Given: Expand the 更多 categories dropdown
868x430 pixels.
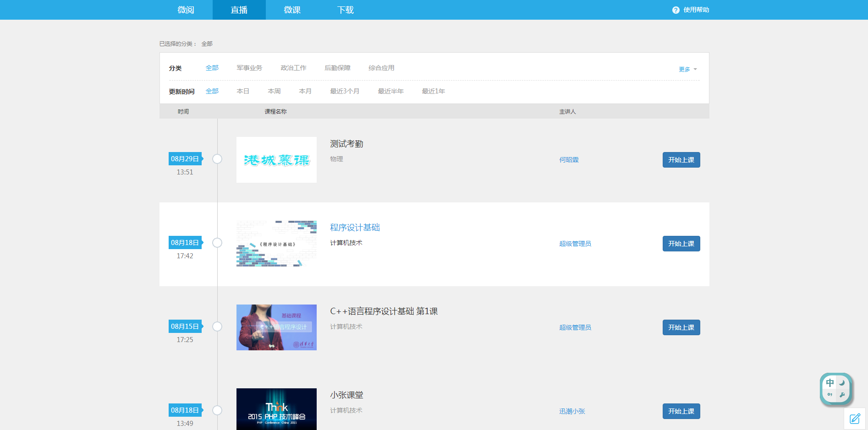Looking at the screenshot, I should [x=688, y=69].
